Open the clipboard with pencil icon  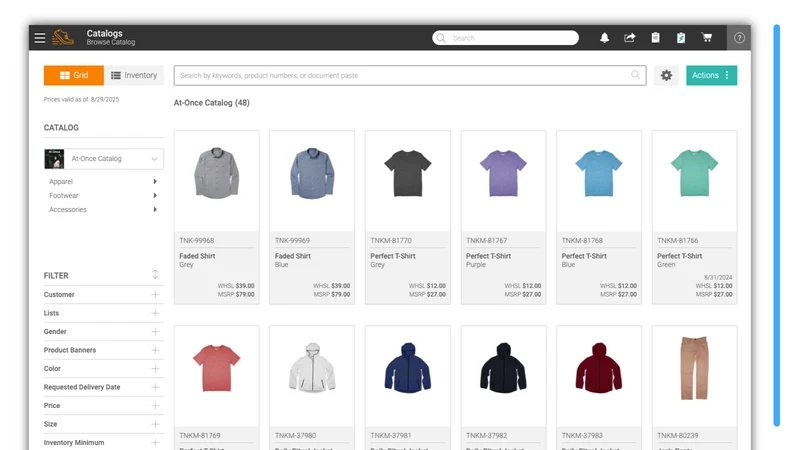click(x=681, y=38)
